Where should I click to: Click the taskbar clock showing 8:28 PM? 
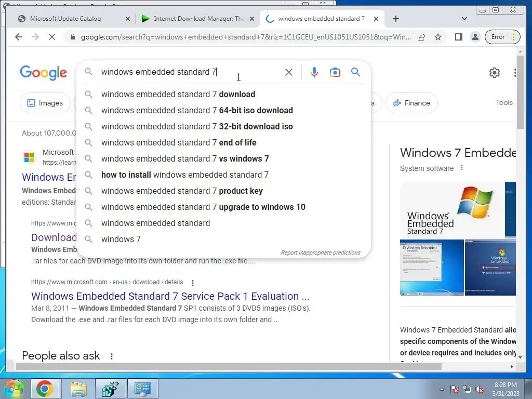point(506,389)
